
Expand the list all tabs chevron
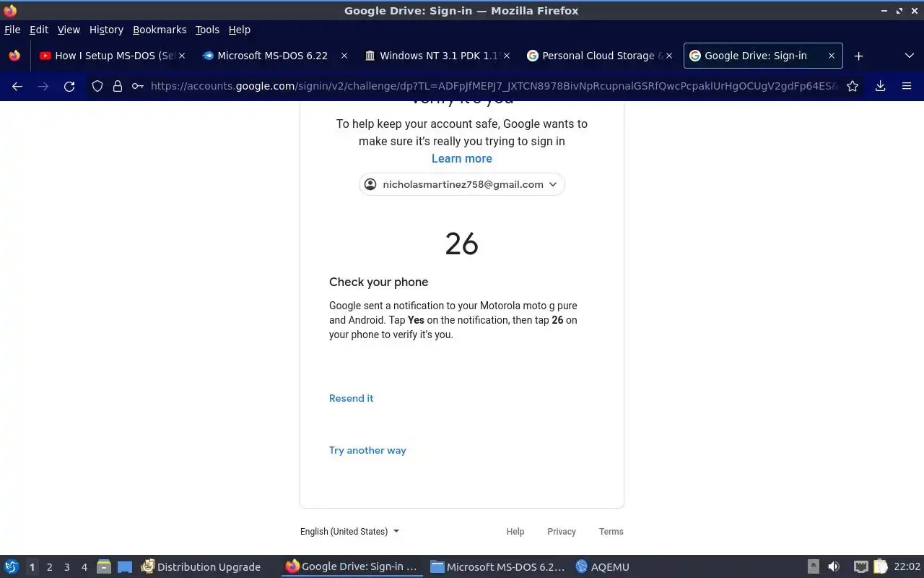909,56
